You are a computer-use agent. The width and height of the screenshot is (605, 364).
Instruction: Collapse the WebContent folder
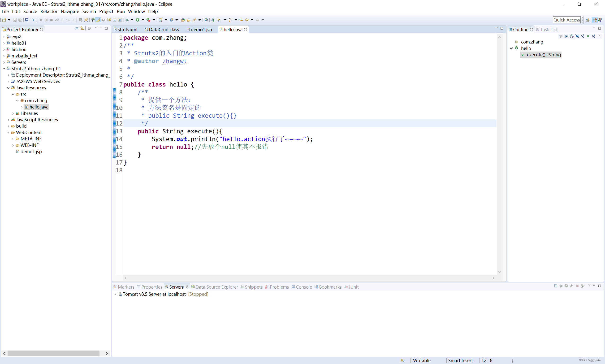tap(8, 132)
